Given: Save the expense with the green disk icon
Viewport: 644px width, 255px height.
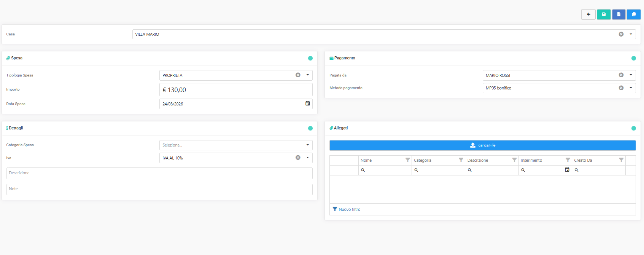Looking at the screenshot, I should [x=604, y=14].
